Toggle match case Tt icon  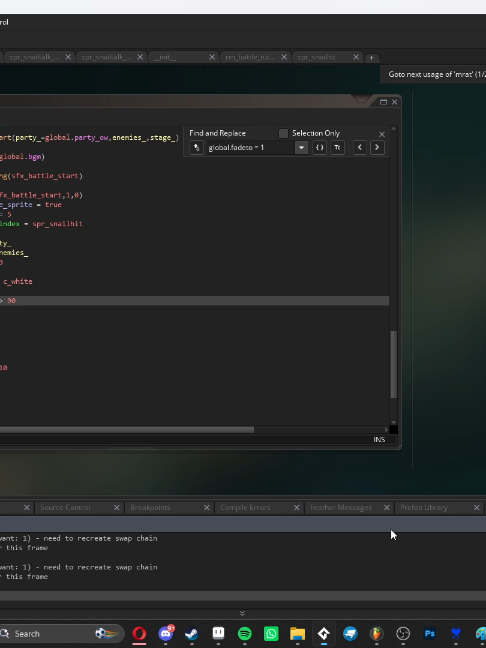[x=337, y=148]
